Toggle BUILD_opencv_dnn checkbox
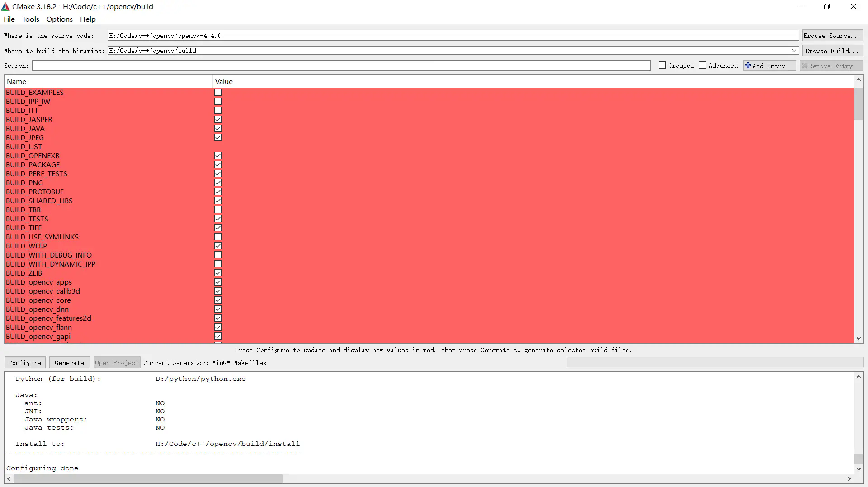This screenshot has height=487, width=868. point(218,309)
